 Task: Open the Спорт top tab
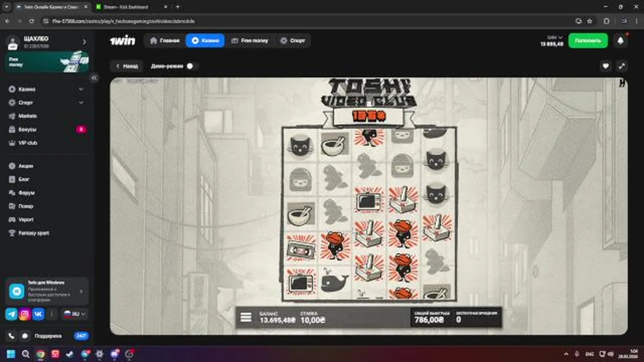point(293,41)
